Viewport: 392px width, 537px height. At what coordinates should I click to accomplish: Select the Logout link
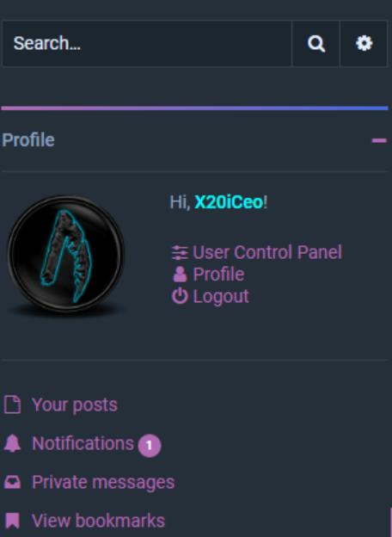221,297
